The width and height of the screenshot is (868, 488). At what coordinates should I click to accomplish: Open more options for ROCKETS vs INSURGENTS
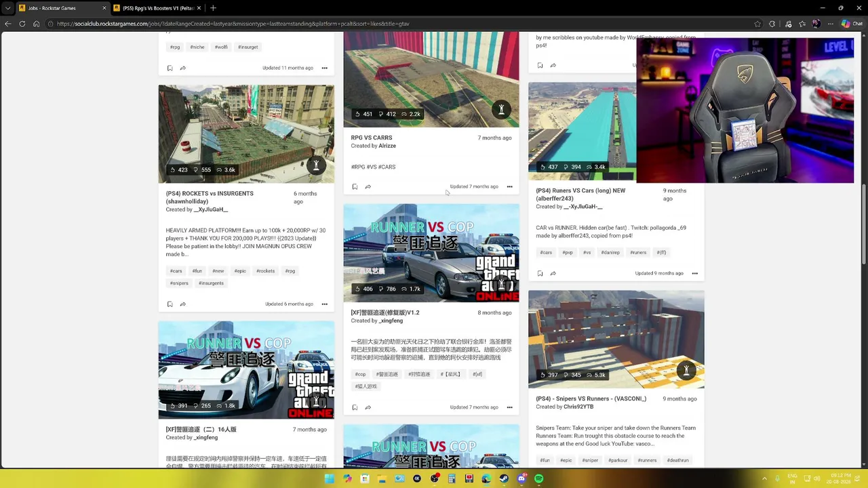coord(324,304)
